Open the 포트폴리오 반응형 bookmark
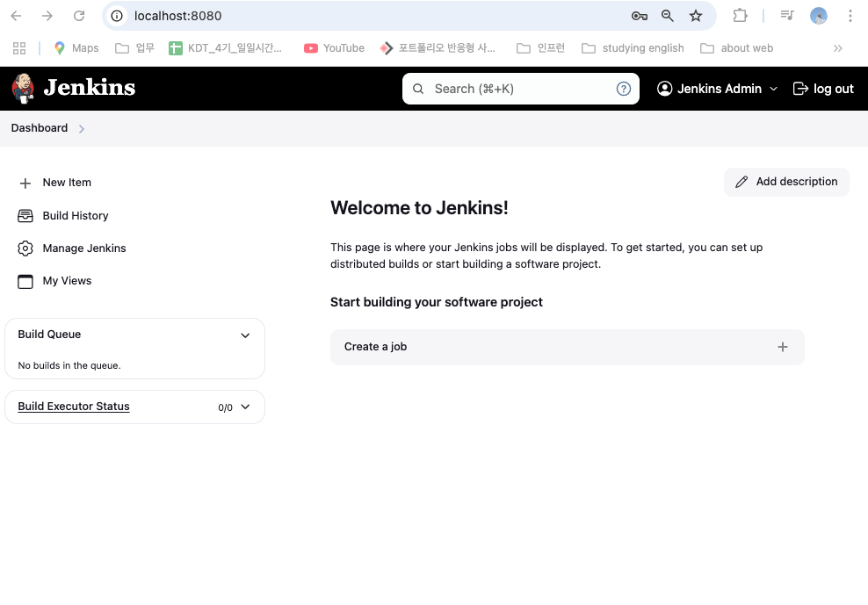868x605 pixels. pos(438,48)
